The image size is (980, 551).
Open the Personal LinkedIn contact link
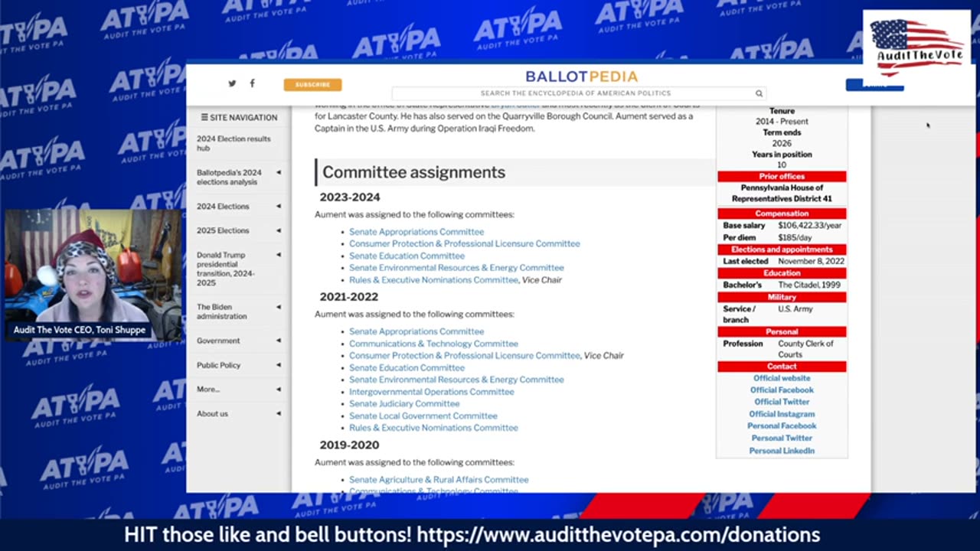pos(782,451)
